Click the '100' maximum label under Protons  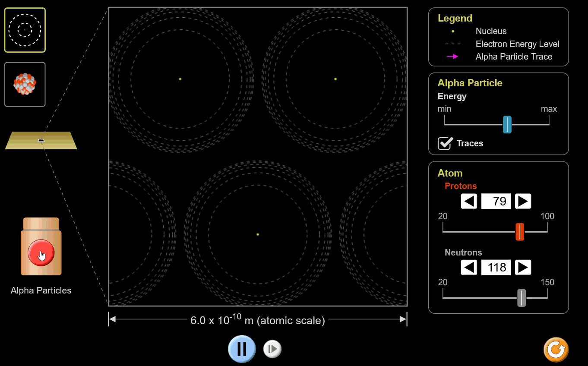(x=547, y=216)
